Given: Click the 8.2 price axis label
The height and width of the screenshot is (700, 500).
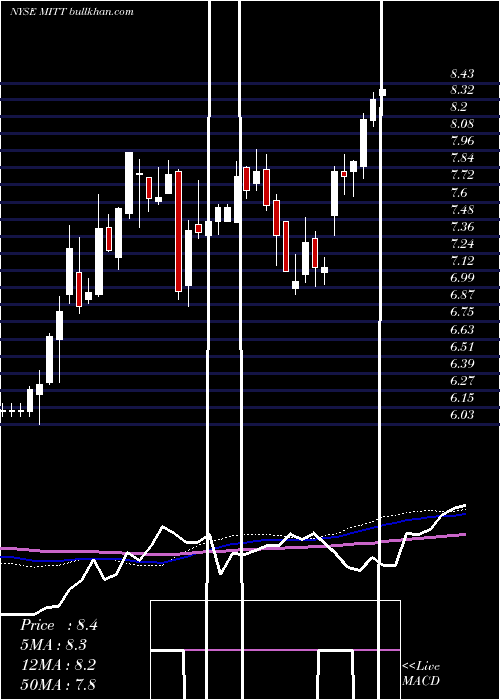Looking at the screenshot, I should 458,107.
